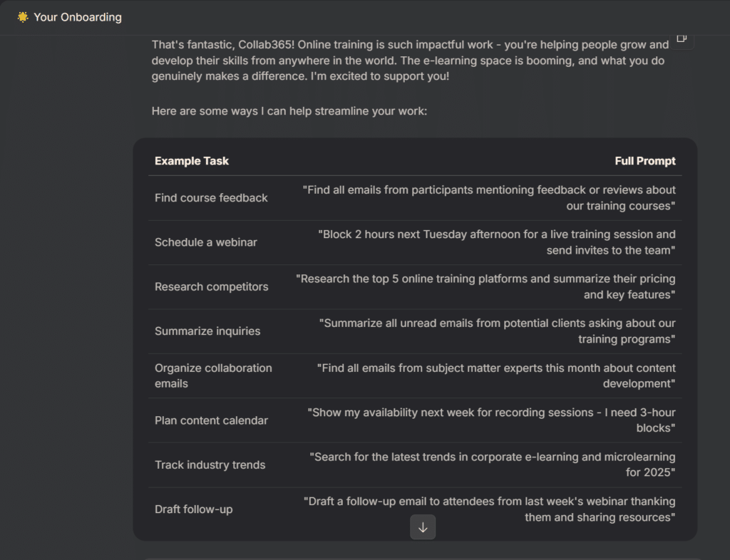This screenshot has height=560, width=730.
Task: Click the prompt about unread potential client emails
Action: (498, 331)
